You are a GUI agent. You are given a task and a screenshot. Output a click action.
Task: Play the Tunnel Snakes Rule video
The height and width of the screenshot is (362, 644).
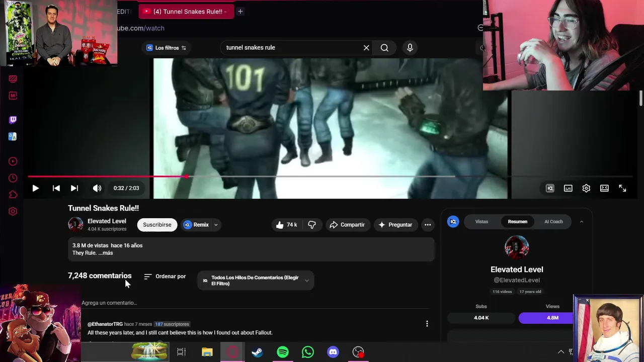(x=35, y=188)
